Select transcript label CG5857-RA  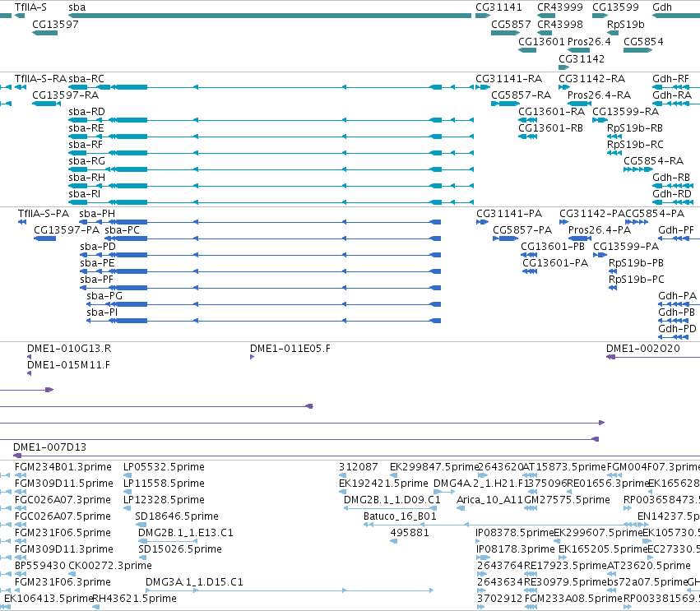point(521,95)
